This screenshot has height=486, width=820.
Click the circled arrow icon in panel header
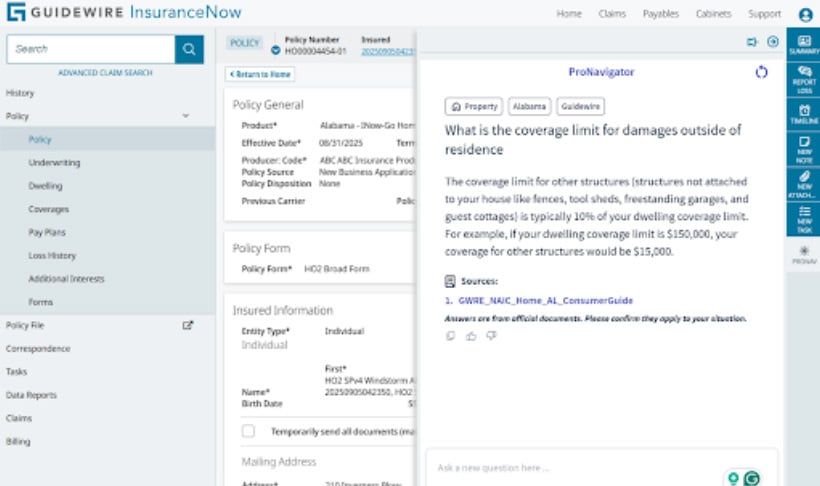pos(772,42)
